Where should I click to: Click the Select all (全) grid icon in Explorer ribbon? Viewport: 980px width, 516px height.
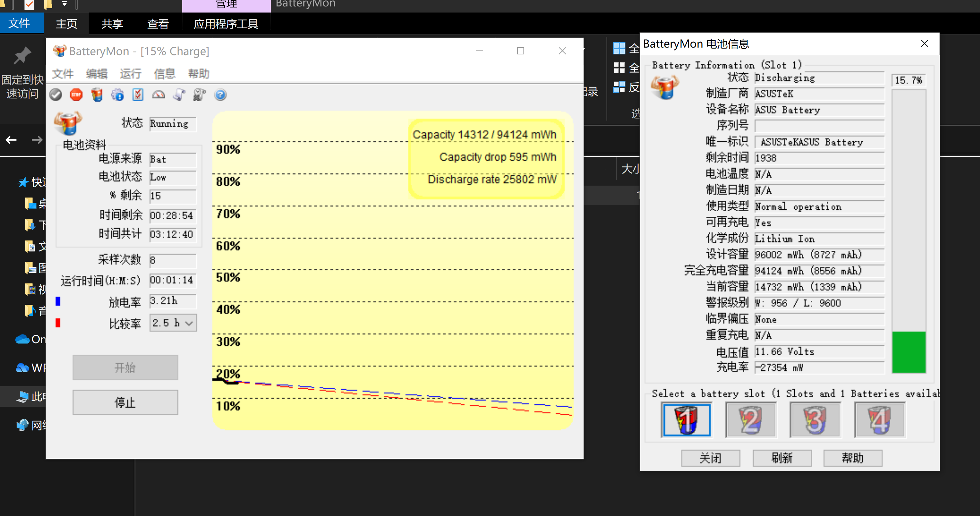(619, 48)
